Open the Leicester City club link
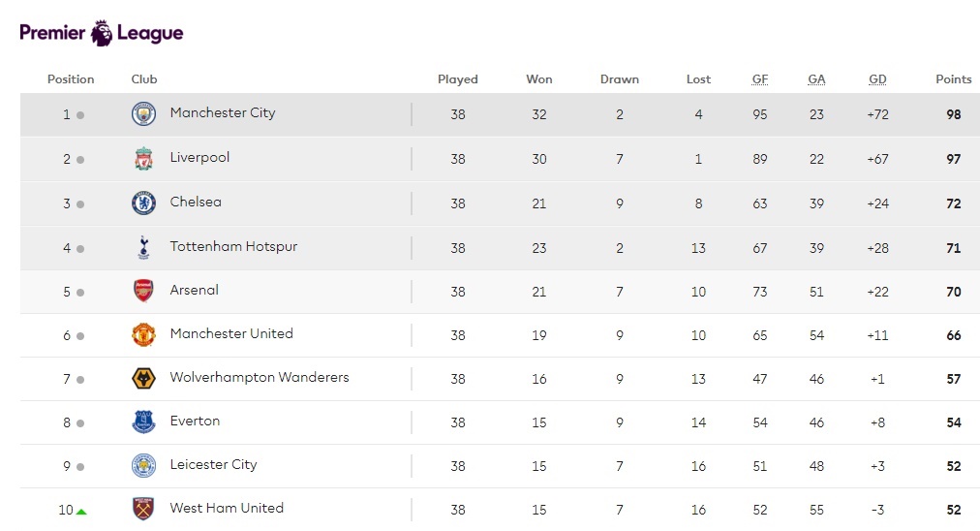 [x=213, y=465]
